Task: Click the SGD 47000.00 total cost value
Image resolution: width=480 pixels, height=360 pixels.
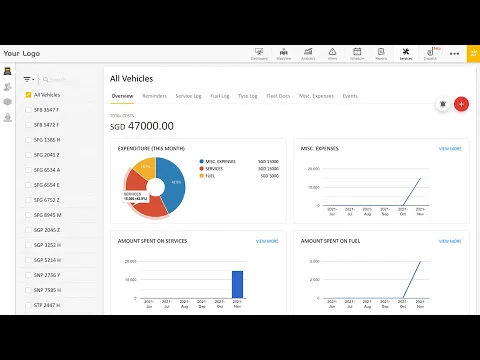Action: [142, 126]
